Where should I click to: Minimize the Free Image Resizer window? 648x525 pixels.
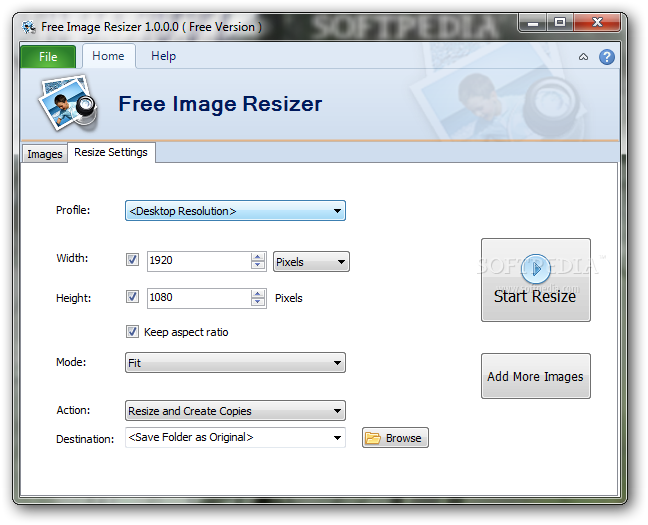click(x=533, y=22)
